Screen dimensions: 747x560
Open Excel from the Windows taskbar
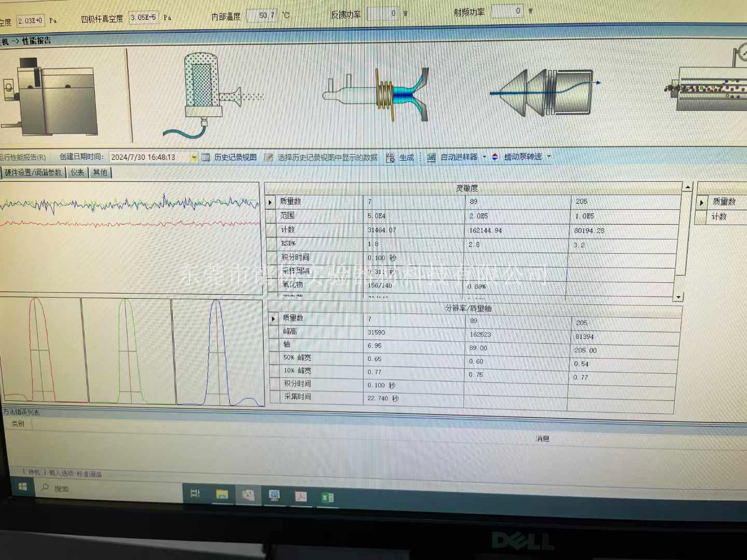(327, 498)
